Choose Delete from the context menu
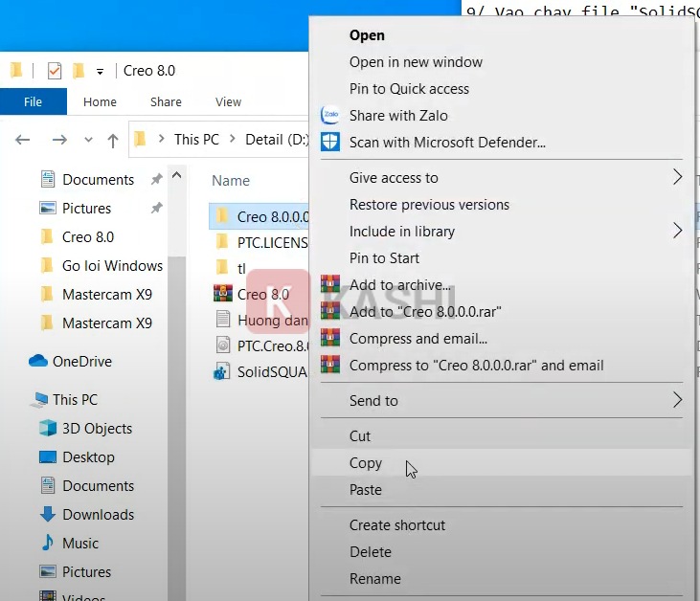Viewport: 700px width, 601px height. click(371, 552)
